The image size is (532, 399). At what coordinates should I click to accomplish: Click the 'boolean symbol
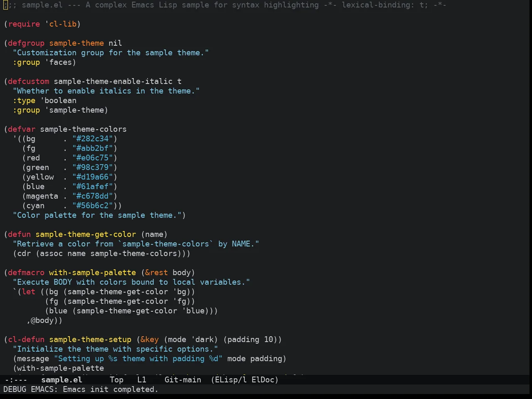(x=59, y=101)
